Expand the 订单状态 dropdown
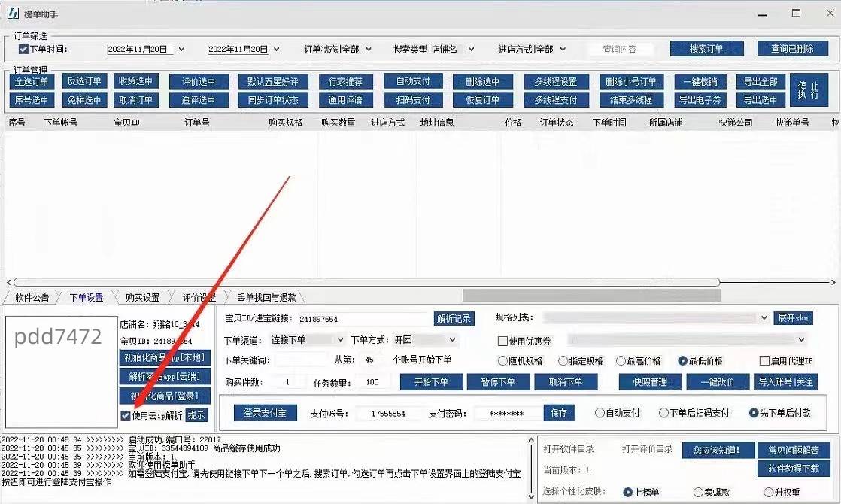Viewport: 841px width, 504px height. pos(369,50)
